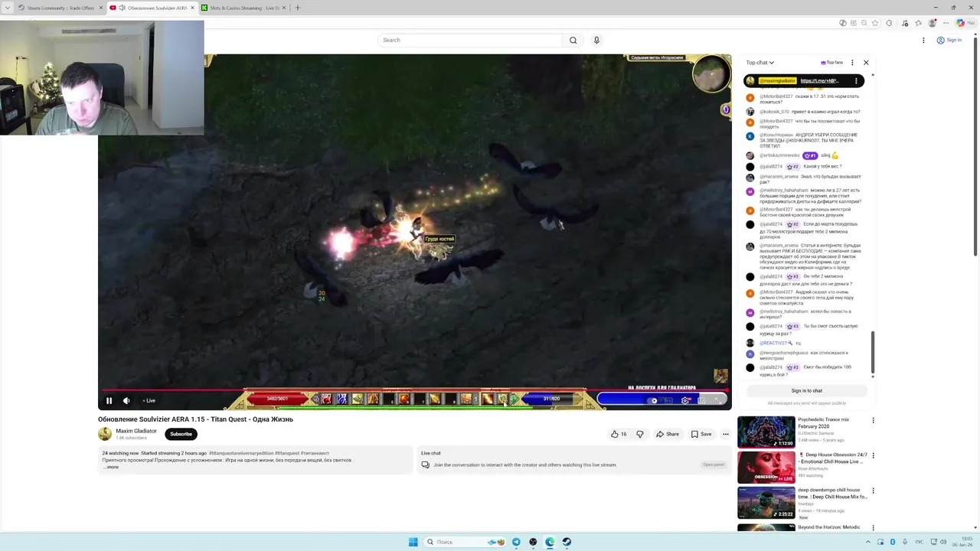The height and width of the screenshot is (551, 980).
Task: Open Maxim Gladiator channel name link
Action: click(136, 431)
